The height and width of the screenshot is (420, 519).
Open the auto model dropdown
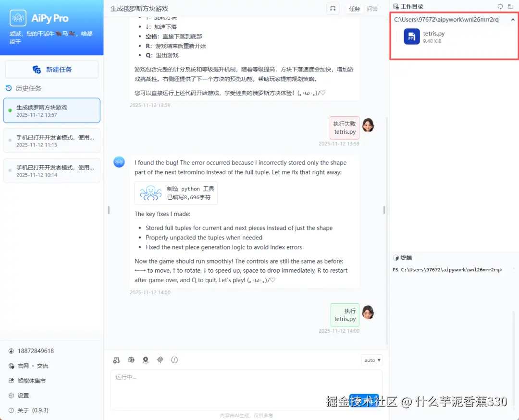pos(371,360)
